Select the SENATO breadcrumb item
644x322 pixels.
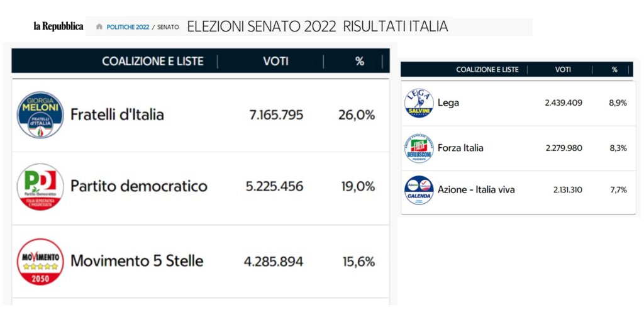(x=168, y=27)
